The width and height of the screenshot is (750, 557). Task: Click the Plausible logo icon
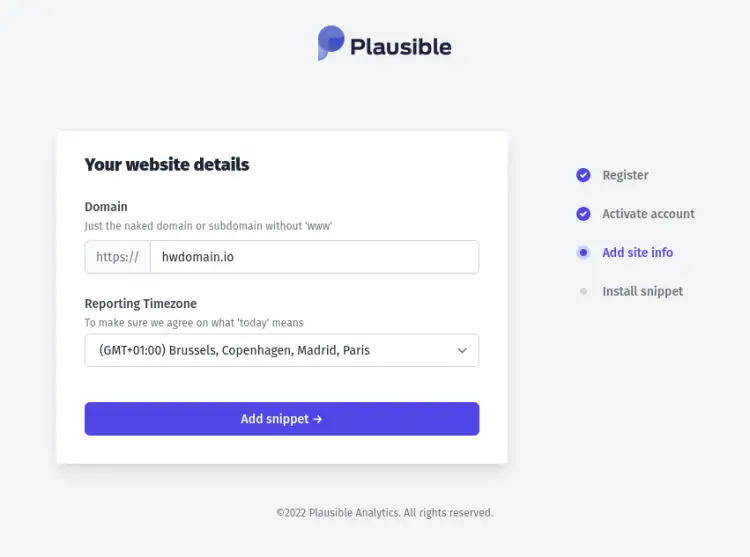[x=331, y=44]
